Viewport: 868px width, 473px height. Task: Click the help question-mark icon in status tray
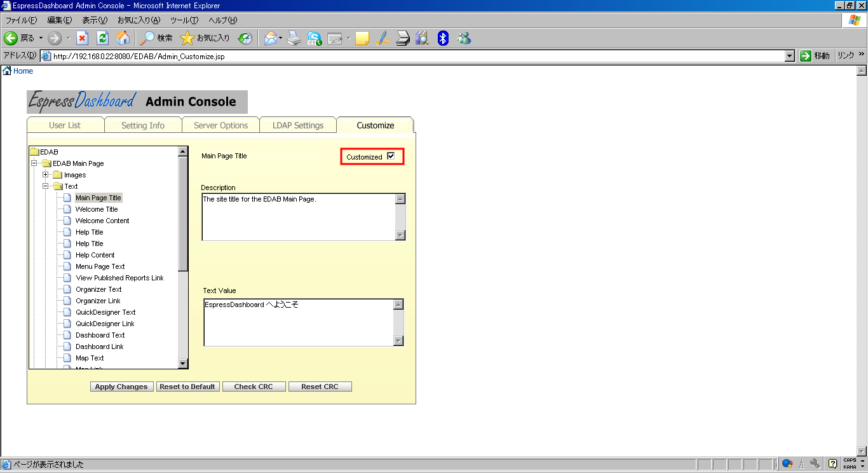pyautogui.click(x=832, y=463)
